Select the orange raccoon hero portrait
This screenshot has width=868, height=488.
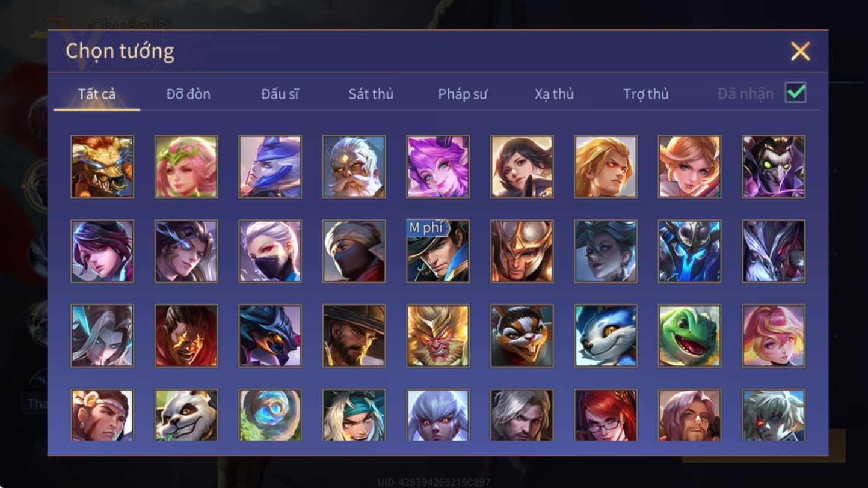pos(522,336)
